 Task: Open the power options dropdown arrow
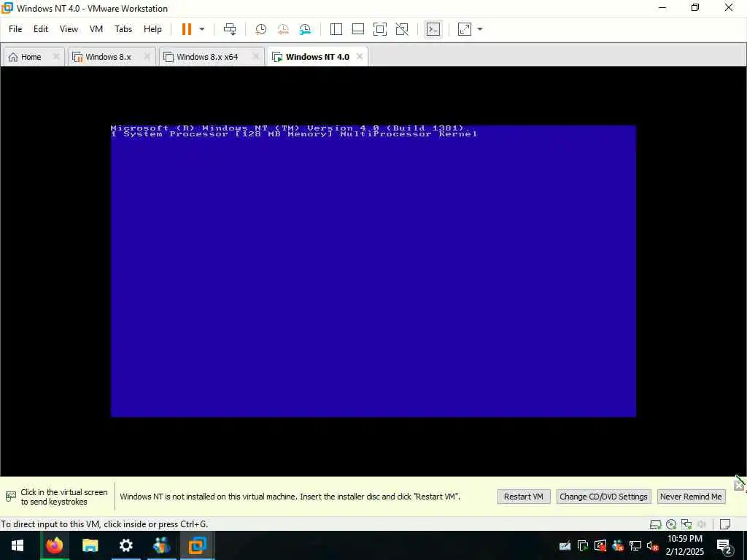pyautogui.click(x=202, y=29)
